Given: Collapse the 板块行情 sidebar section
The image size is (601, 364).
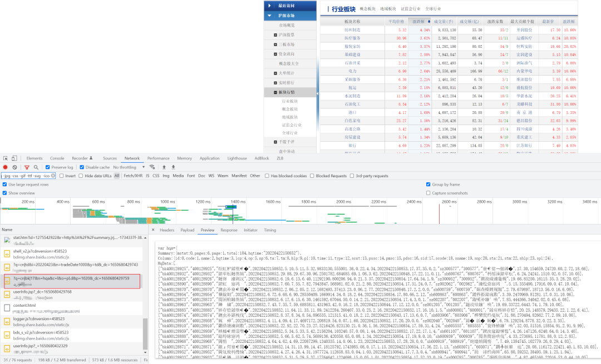Looking at the screenshot, I should click(x=275, y=92).
